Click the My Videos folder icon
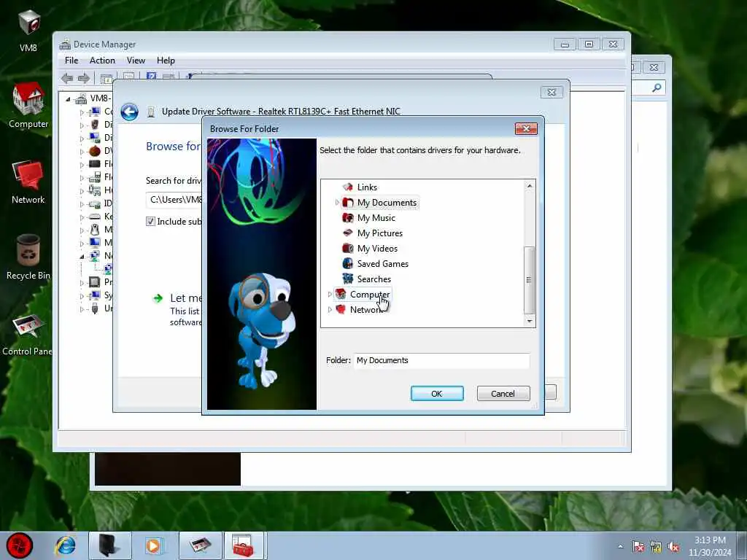This screenshot has height=560, width=747. click(x=348, y=248)
